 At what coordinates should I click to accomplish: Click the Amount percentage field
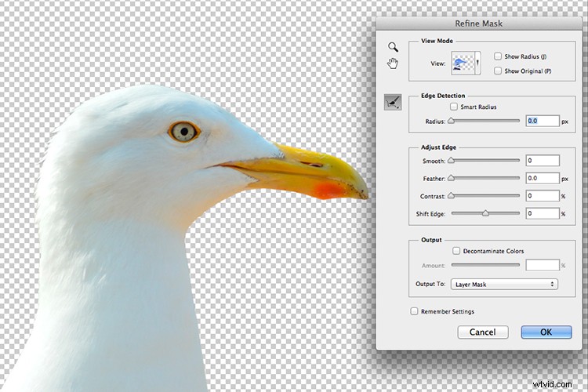[543, 265]
